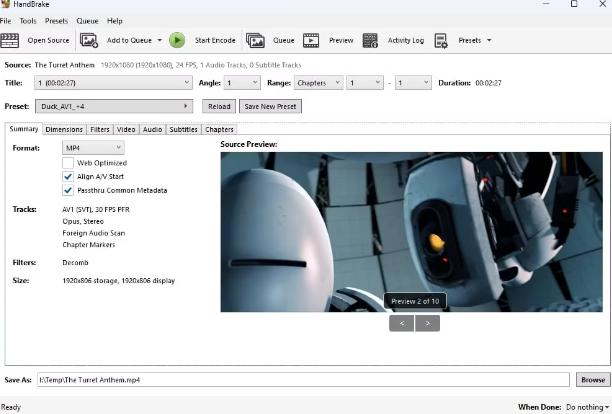Viewport: 612px width, 414px height.
Task: Open the Help menu
Action: point(115,21)
